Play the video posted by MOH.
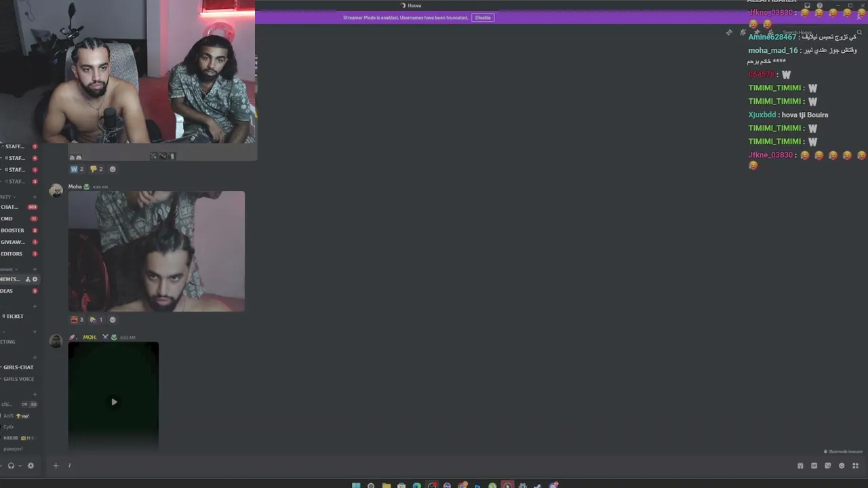 [x=114, y=402]
